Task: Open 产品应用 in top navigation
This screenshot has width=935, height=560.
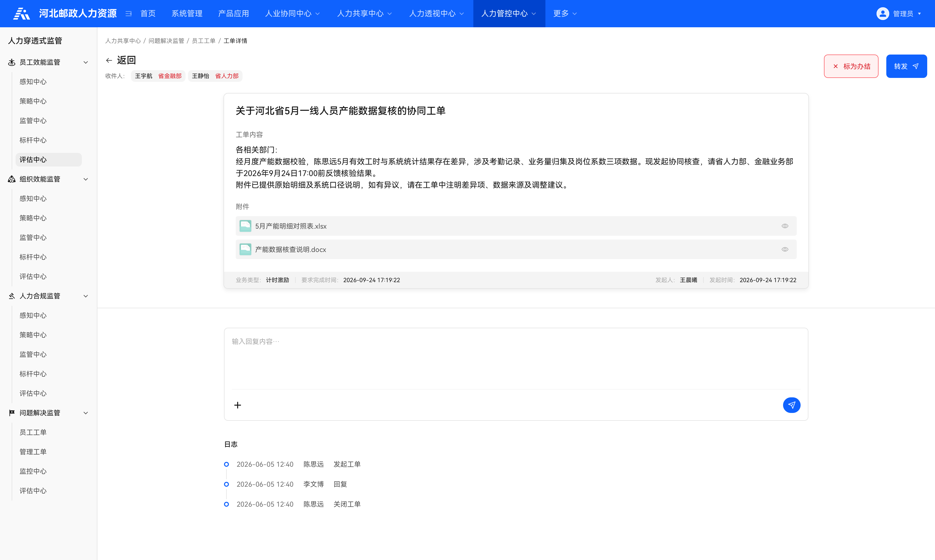Action: tap(234, 14)
